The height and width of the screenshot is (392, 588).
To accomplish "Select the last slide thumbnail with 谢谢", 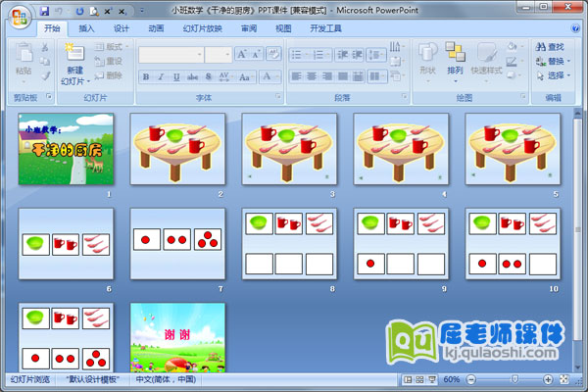I will point(177,337).
